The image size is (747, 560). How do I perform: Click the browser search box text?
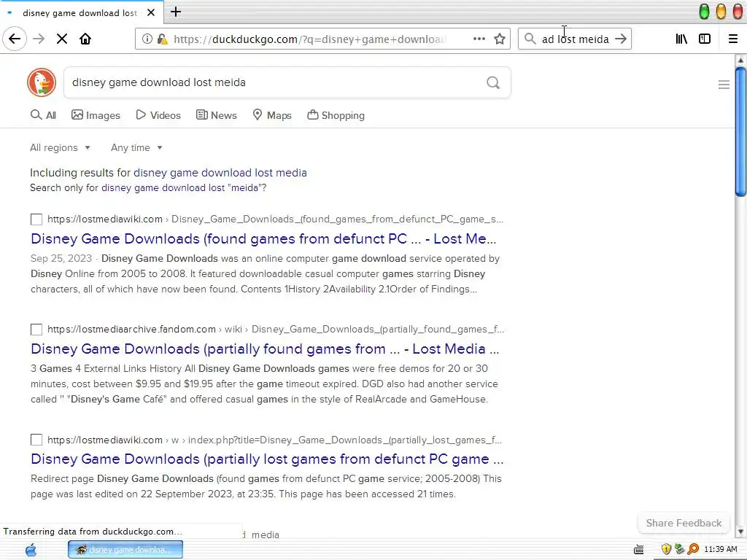[575, 39]
